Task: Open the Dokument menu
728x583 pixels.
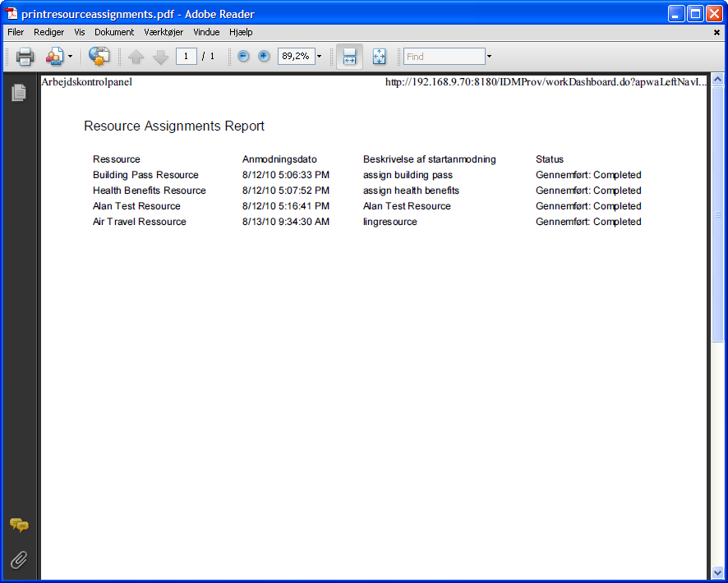Action: (x=114, y=32)
